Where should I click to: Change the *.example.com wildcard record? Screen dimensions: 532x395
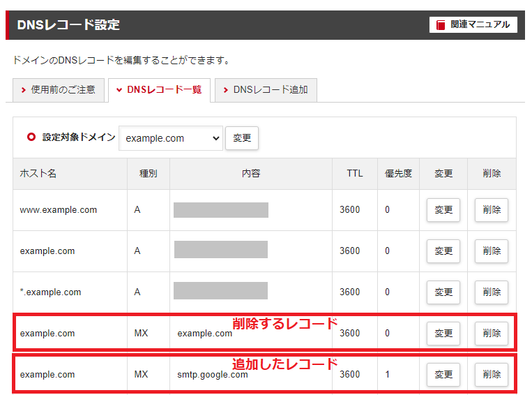click(443, 292)
